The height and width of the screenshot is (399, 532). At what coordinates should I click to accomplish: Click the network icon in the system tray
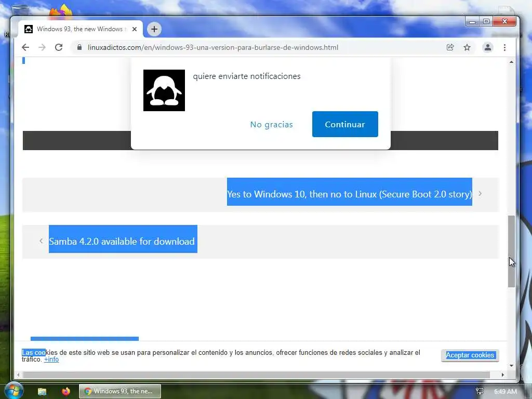click(x=480, y=391)
